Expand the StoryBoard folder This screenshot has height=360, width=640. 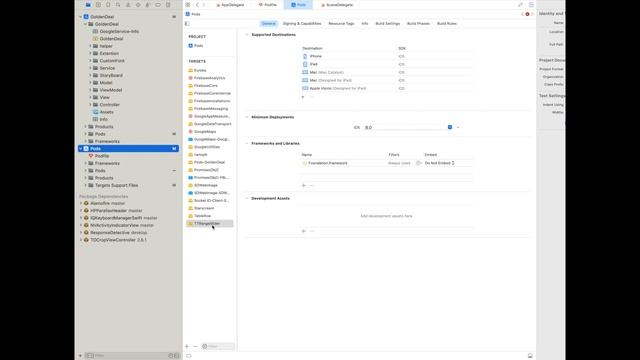pyautogui.click(x=90, y=76)
